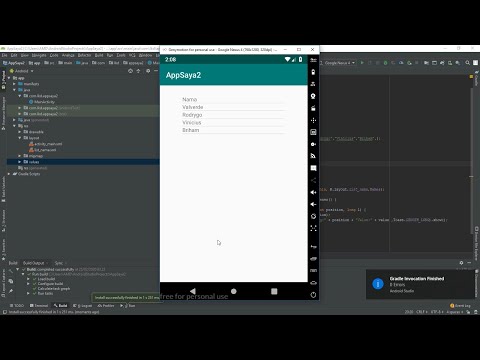The height and width of the screenshot is (360, 480).
Task: Open the Edit menu
Action: pyautogui.click(x=14, y=55)
